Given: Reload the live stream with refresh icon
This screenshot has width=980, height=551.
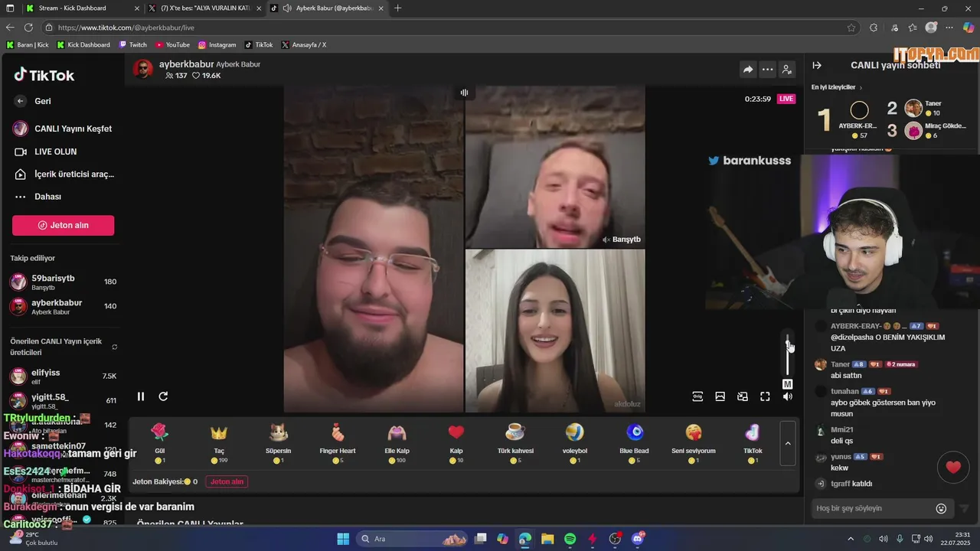Looking at the screenshot, I should coord(163,396).
